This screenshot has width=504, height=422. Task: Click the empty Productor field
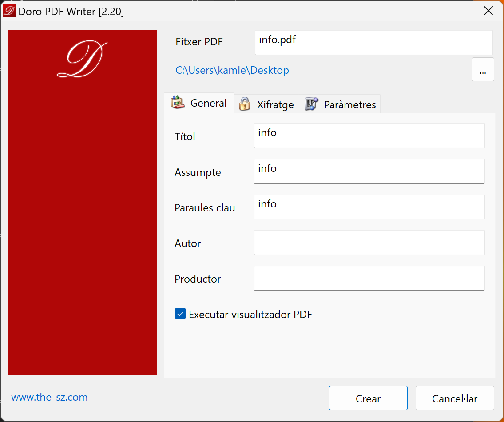(369, 278)
